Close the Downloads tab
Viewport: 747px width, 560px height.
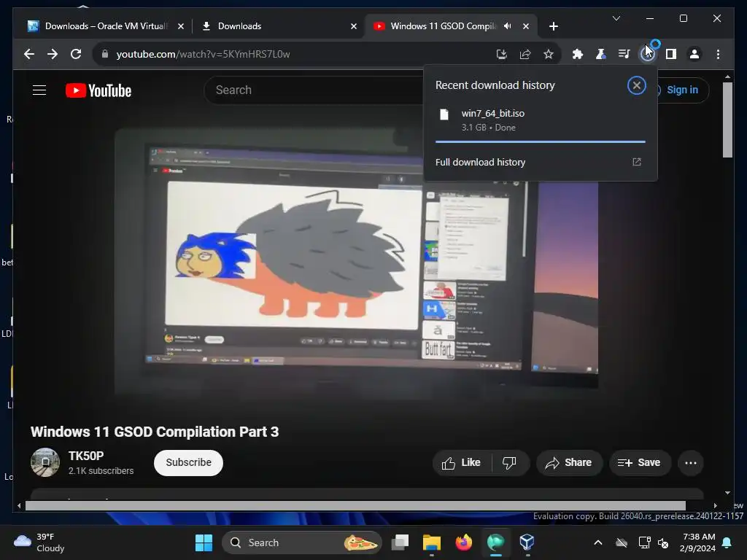coord(354,27)
